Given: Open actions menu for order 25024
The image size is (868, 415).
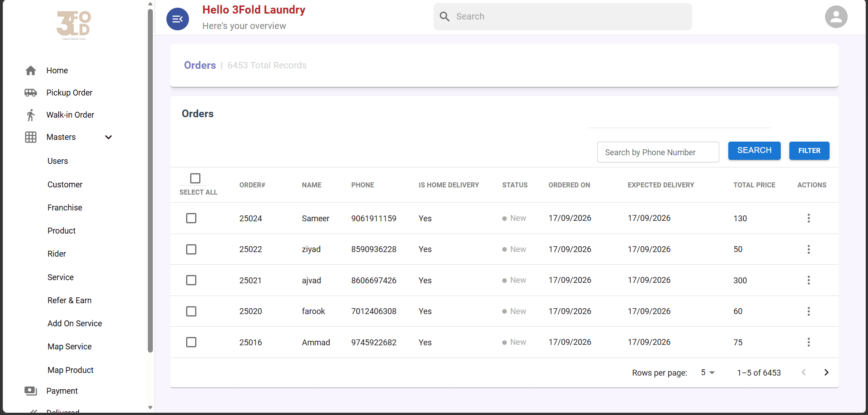Looking at the screenshot, I should coord(809,218).
